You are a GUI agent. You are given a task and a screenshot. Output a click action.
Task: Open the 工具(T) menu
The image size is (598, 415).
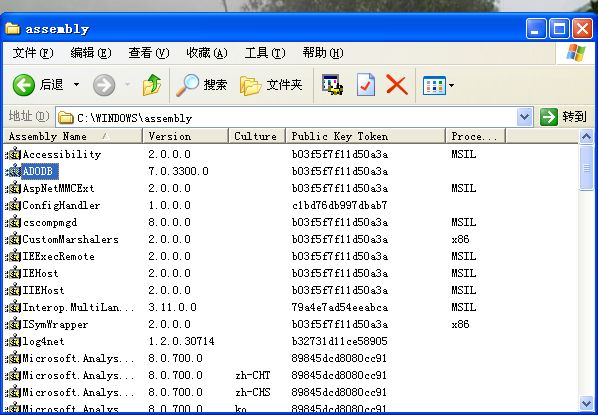coord(265,53)
